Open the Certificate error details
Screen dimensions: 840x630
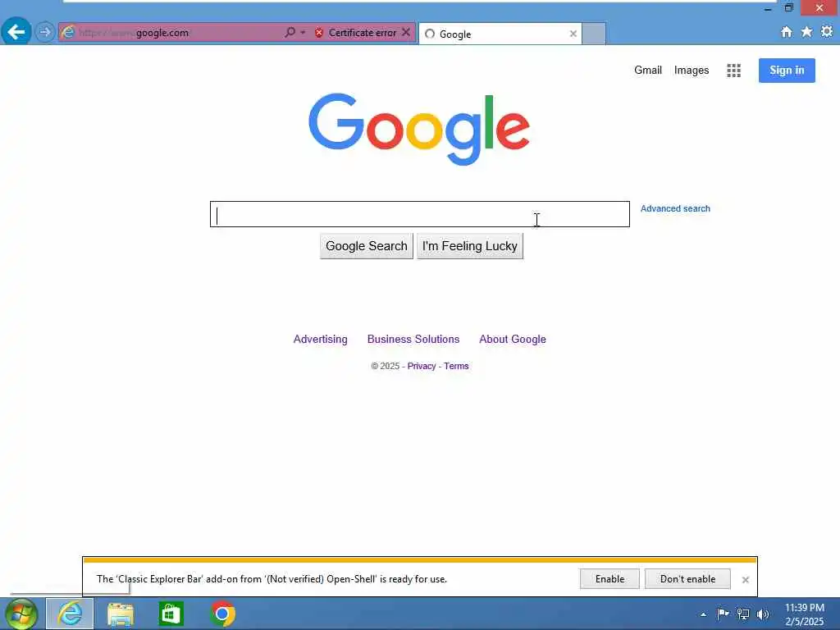[x=362, y=33]
